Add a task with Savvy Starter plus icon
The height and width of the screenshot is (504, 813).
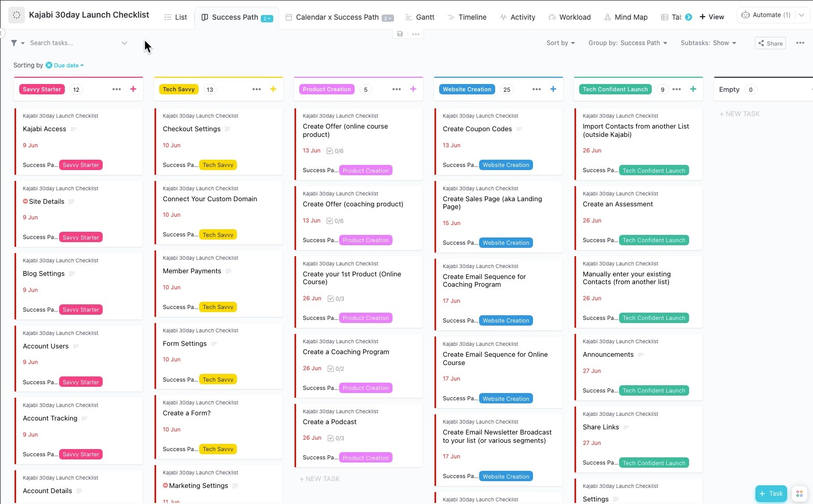133,89
